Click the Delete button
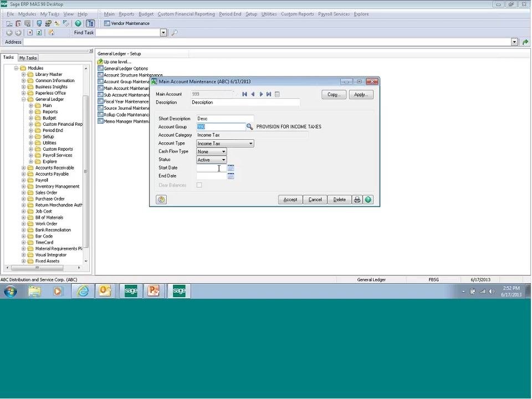The image size is (532, 399). pos(339,200)
